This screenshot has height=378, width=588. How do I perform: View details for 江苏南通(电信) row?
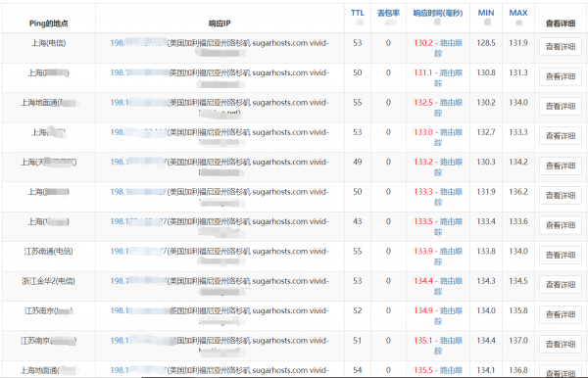[561, 256]
